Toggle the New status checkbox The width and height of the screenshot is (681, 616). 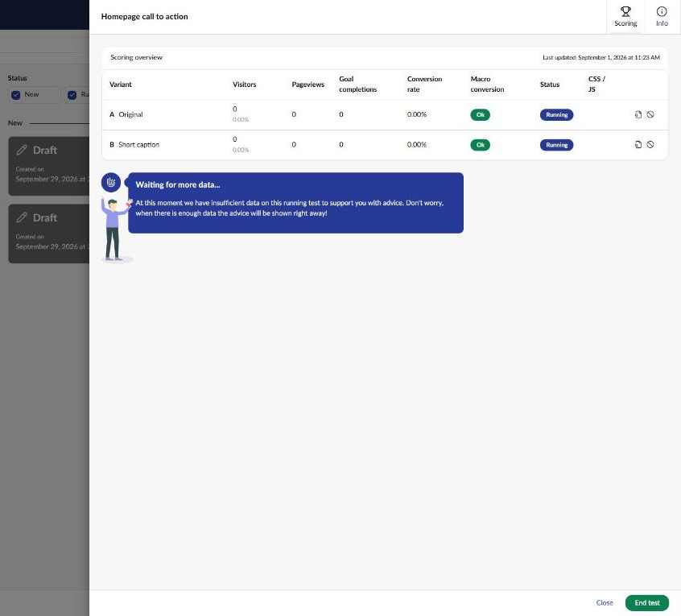click(15, 95)
